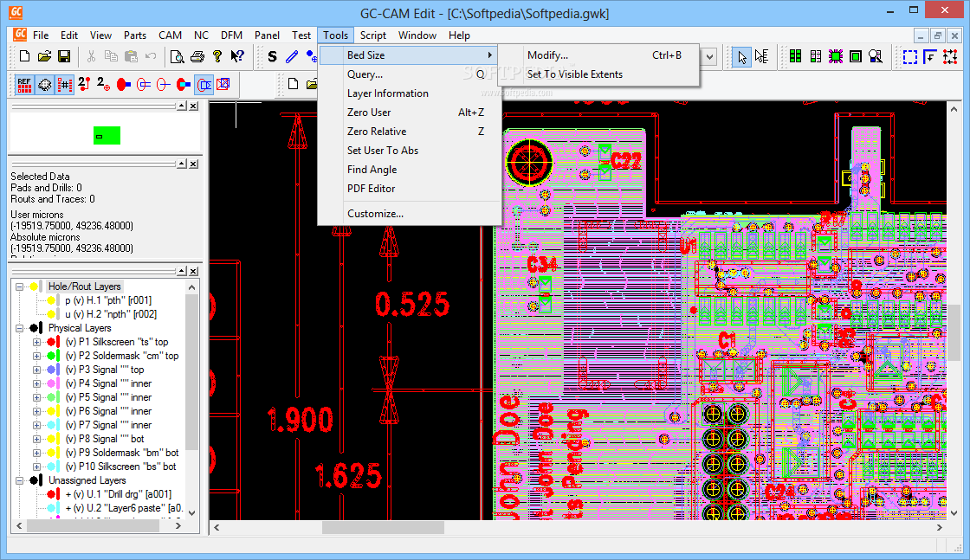Click the Print printer icon

197,56
